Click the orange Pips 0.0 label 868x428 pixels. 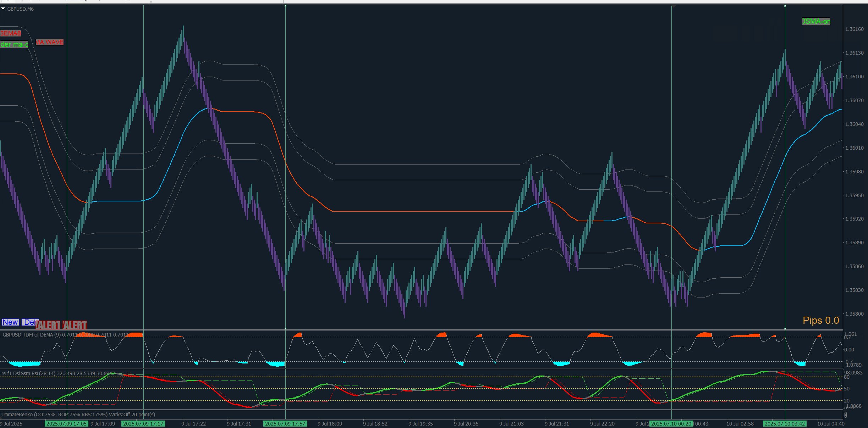pyautogui.click(x=820, y=321)
